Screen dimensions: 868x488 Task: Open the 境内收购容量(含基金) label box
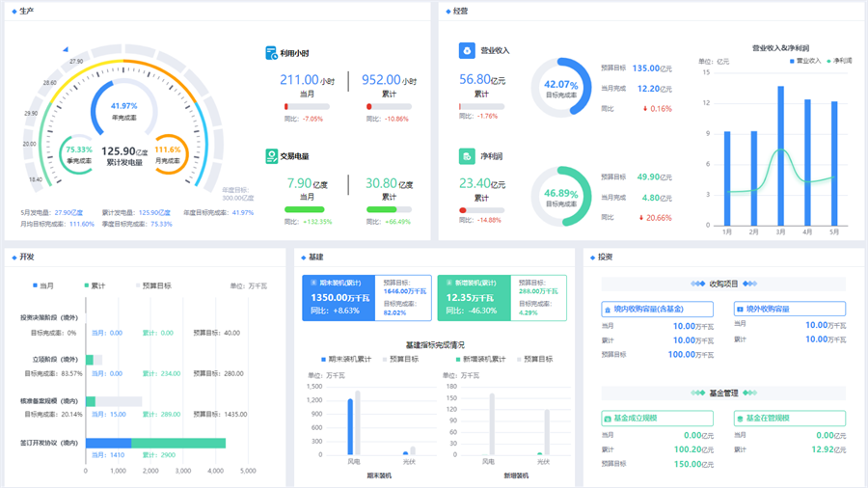coord(658,310)
